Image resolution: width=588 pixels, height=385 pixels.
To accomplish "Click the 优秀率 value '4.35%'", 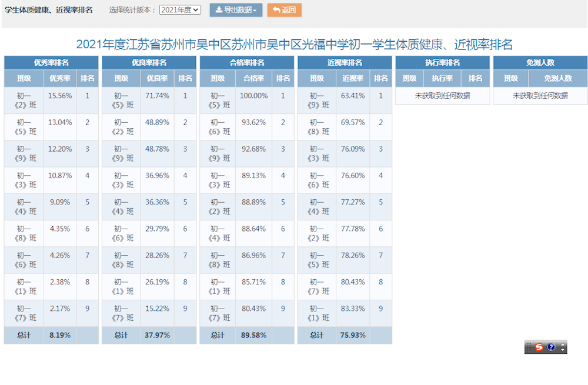I will 60,229.
